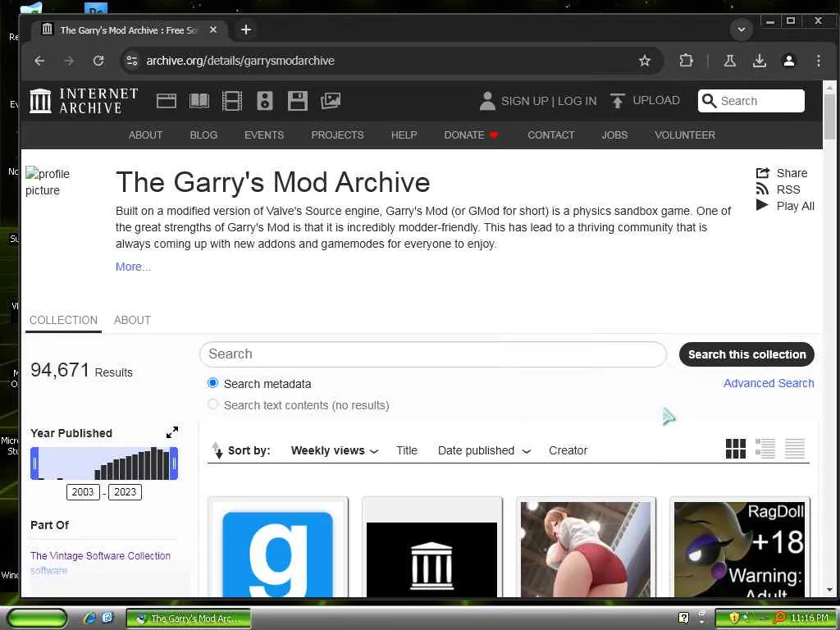This screenshot has height=630, width=840.
Task: Click right handle of year range slider
Action: coord(174,463)
